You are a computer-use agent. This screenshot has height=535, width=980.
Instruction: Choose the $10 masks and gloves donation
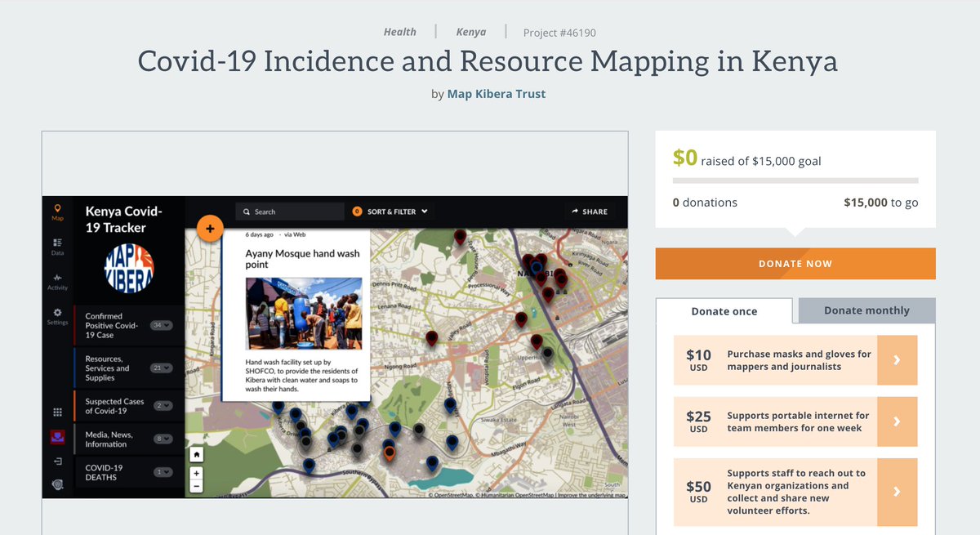(x=795, y=360)
